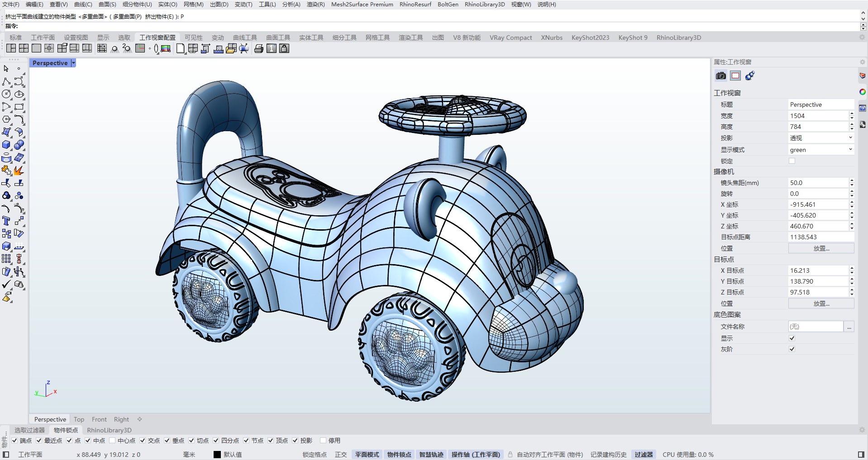The width and height of the screenshot is (868, 460).
Task: Click the check mark analysis icon
Action: tap(6, 284)
